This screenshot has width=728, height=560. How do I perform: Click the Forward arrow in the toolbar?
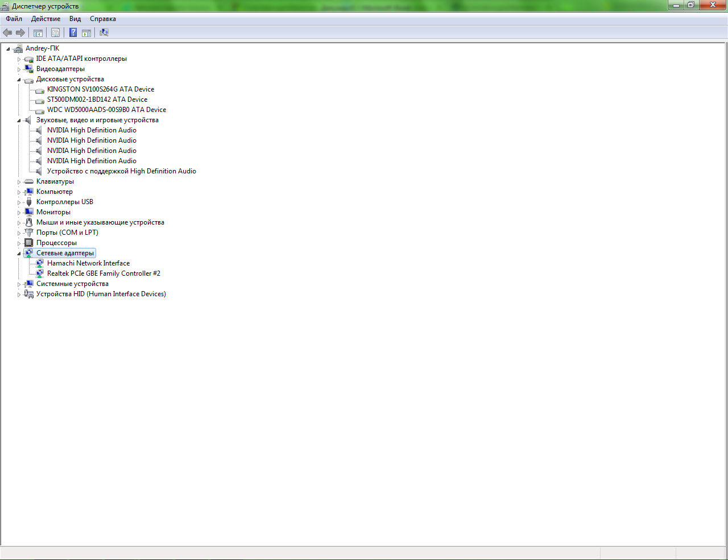[x=20, y=32]
